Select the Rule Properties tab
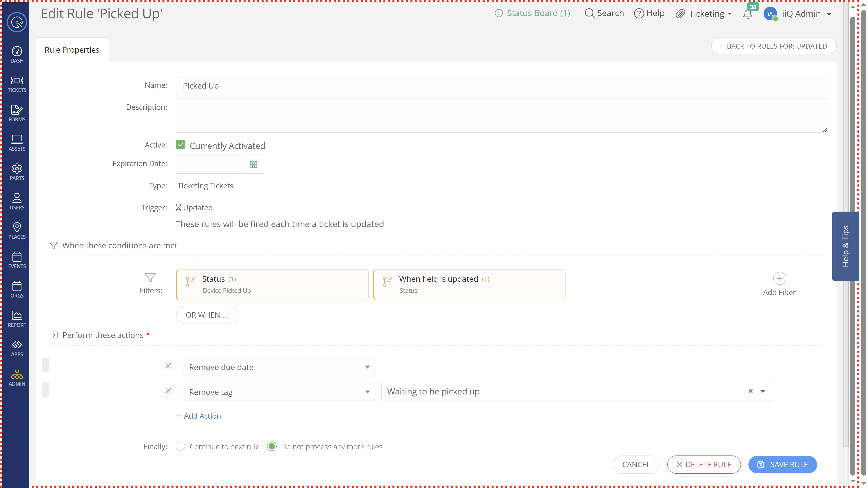This screenshot has width=868, height=488. pyautogui.click(x=72, y=50)
